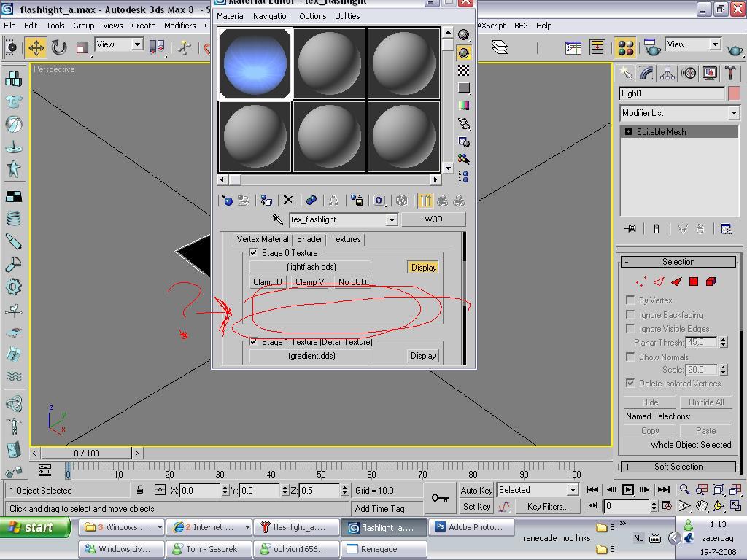Image resolution: width=747 pixels, height=560 pixels.
Task: Pick material from object eyedropper icon
Action: [x=278, y=219]
